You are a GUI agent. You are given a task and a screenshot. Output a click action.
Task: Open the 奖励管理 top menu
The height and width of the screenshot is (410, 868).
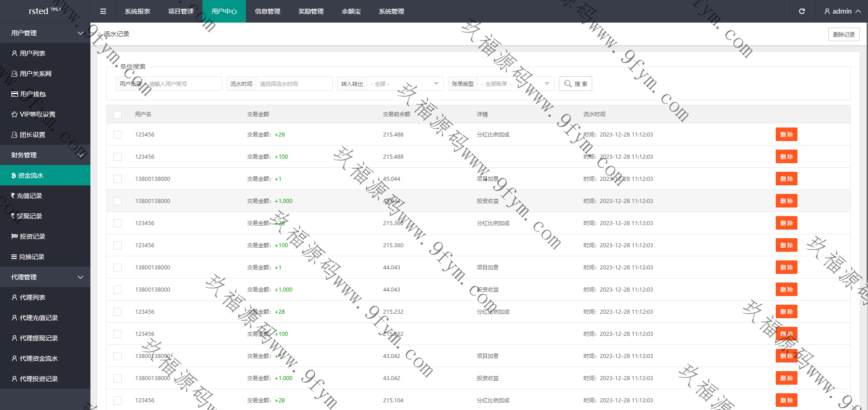(311, 11)
